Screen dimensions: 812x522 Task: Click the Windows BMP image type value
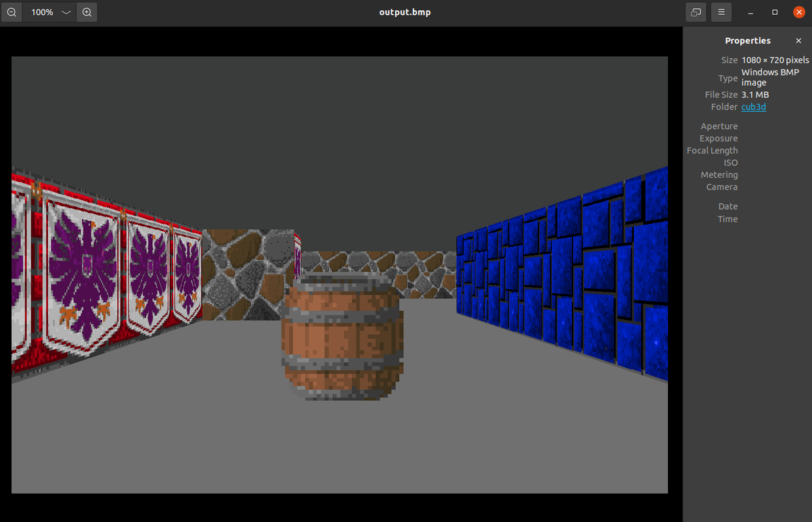tap(770, 77)
